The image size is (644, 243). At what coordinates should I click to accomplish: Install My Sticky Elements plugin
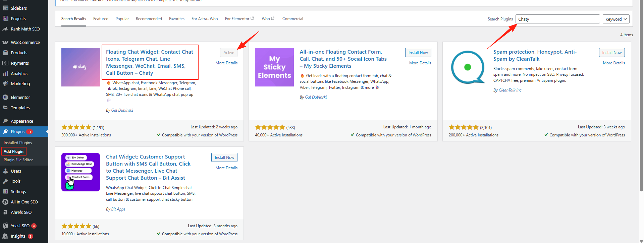[418, 53]
